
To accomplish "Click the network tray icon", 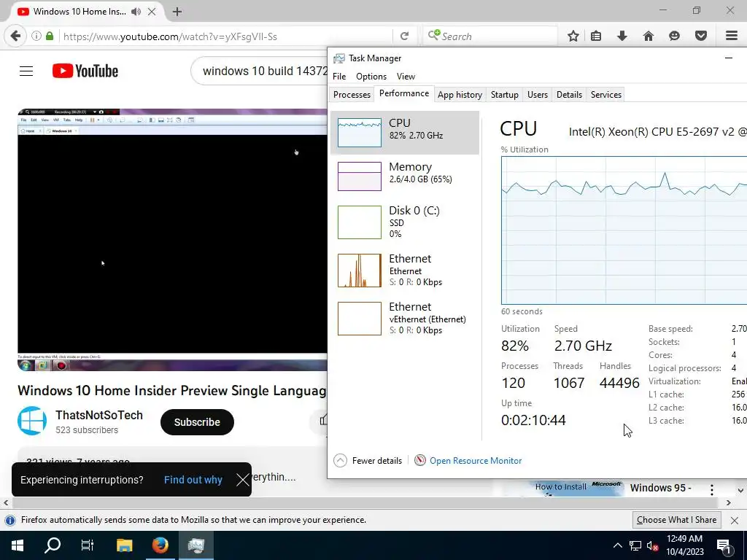I will [635, 546].
